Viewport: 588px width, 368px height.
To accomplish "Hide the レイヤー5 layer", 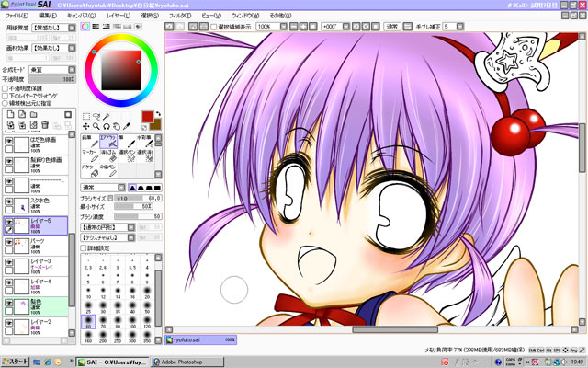I will pyautogui.click(x=8, y=222).
